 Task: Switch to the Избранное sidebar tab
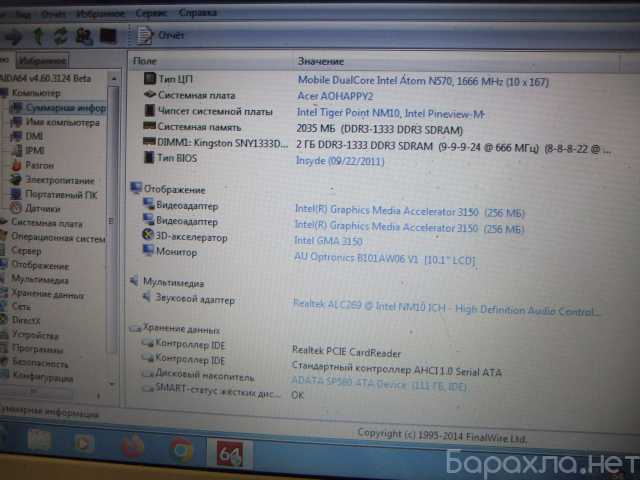pyautogui.click(x=42, y=61)
